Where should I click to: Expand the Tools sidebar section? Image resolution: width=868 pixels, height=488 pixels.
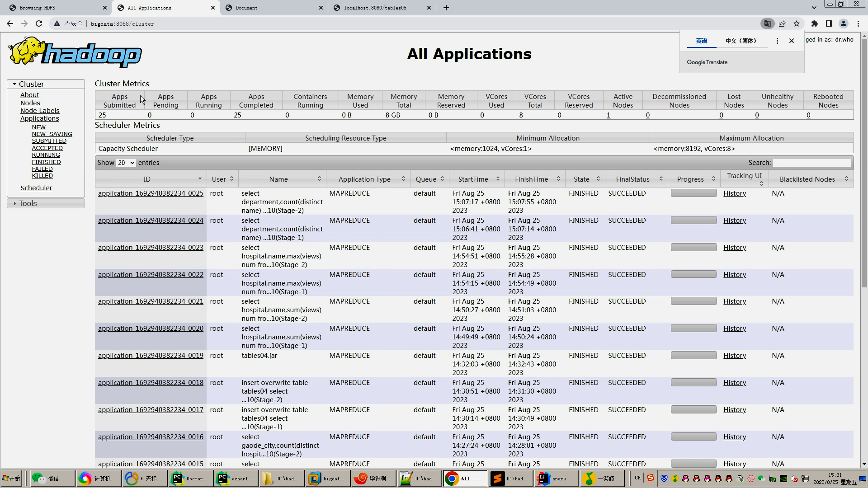(15, 203)
